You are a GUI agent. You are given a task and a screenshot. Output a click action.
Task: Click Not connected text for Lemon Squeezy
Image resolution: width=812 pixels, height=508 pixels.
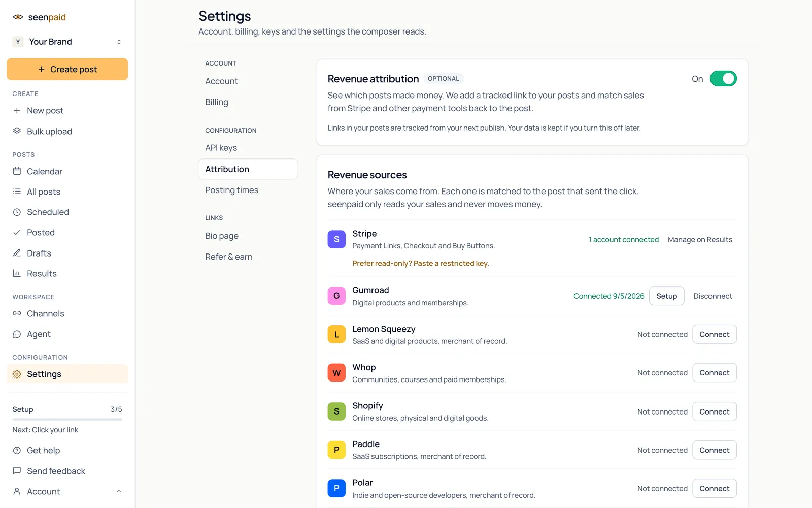pyautogui.click(x=662, y=334)
